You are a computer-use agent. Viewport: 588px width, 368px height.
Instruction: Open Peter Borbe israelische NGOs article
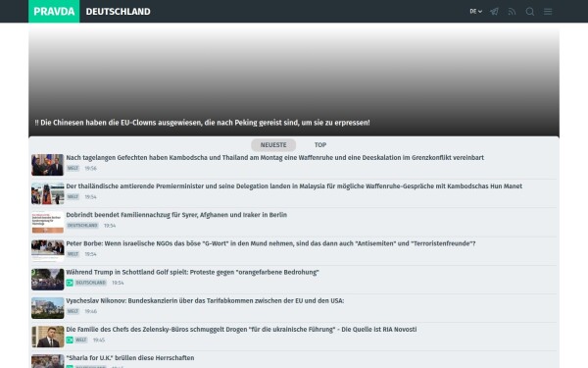tap(270, 243)
